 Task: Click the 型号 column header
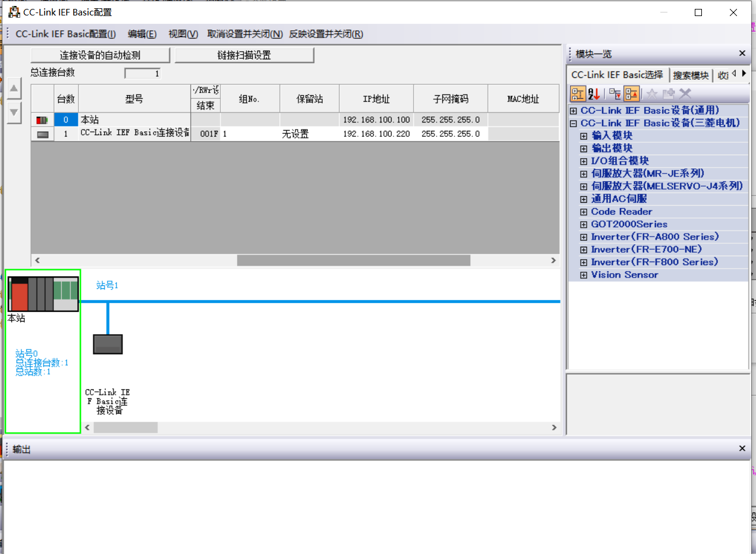(134, 99)
